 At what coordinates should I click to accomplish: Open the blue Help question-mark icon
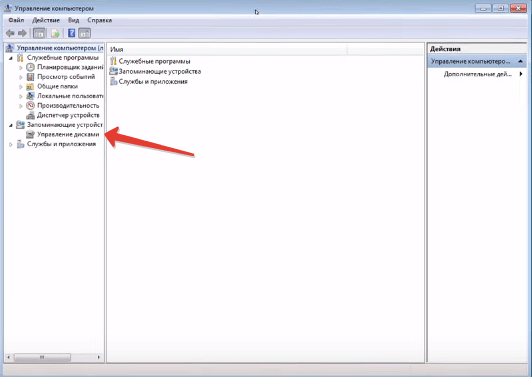[71, 33]
